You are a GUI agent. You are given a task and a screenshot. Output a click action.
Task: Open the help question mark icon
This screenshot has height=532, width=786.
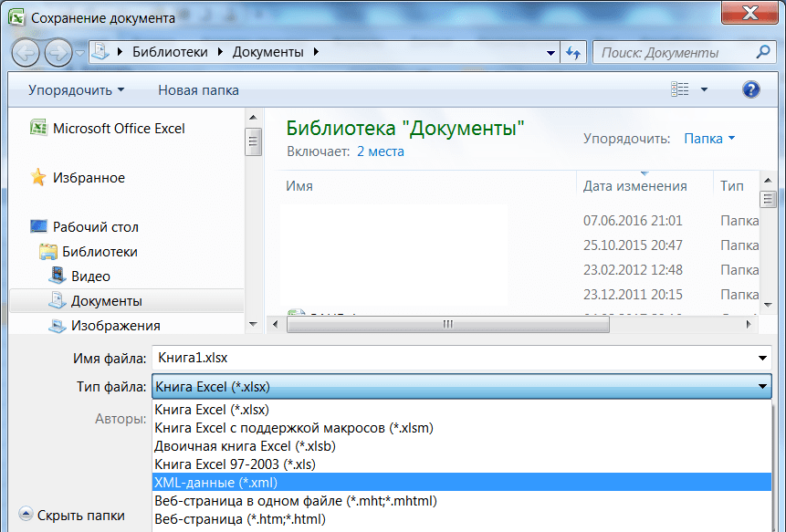coord(750,89)
